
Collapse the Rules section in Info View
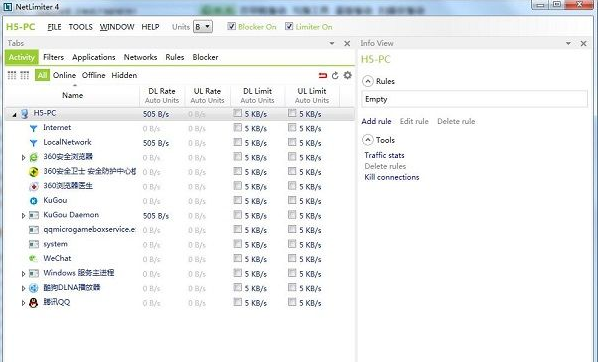pyautogui.click(x=368, y=81)
